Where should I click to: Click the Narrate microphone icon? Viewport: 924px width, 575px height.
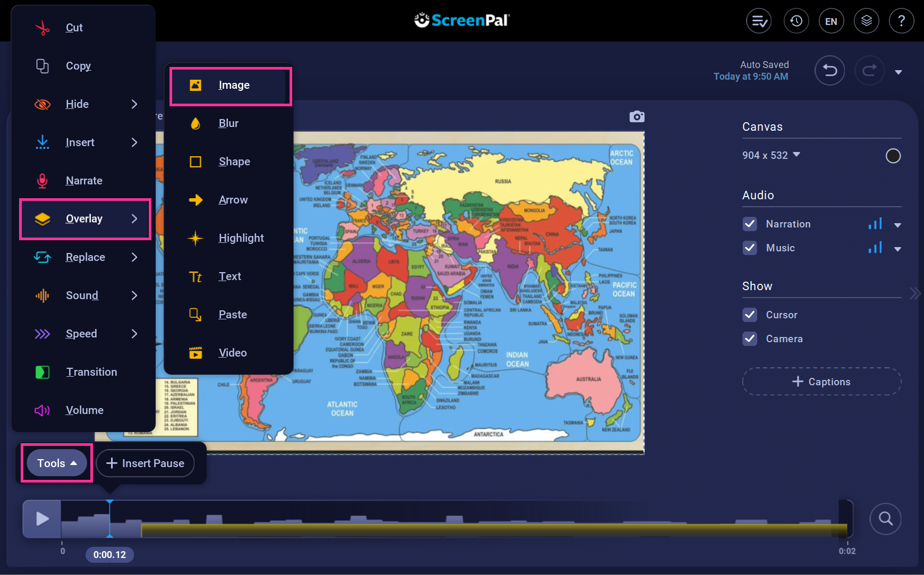click(43, 181)
